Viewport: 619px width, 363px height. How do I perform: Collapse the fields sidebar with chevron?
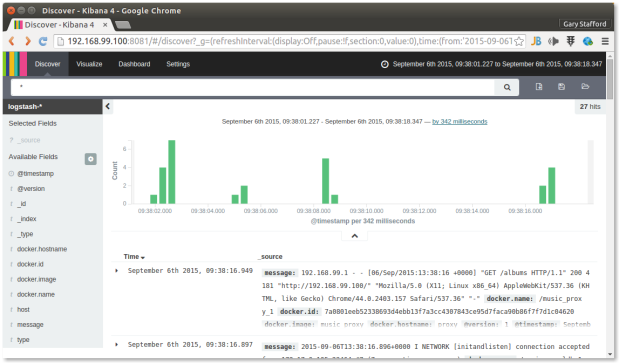pos(108,106)
